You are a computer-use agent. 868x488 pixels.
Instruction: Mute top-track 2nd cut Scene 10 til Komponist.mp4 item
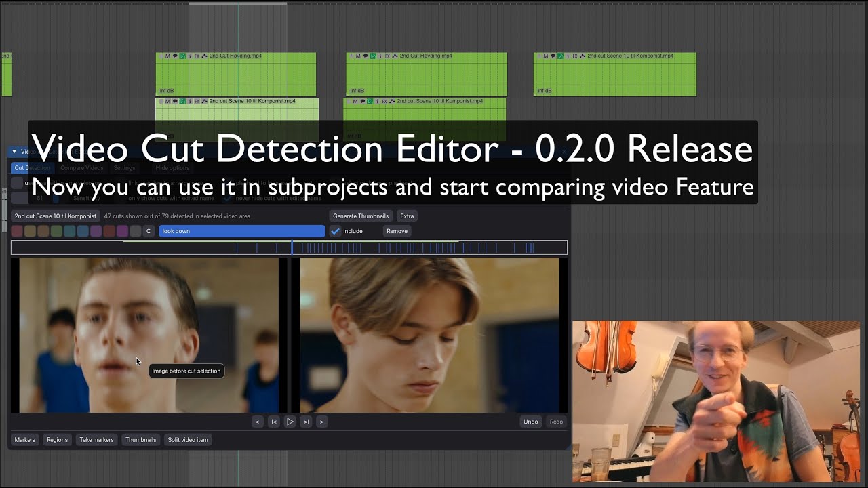[545, 56]
